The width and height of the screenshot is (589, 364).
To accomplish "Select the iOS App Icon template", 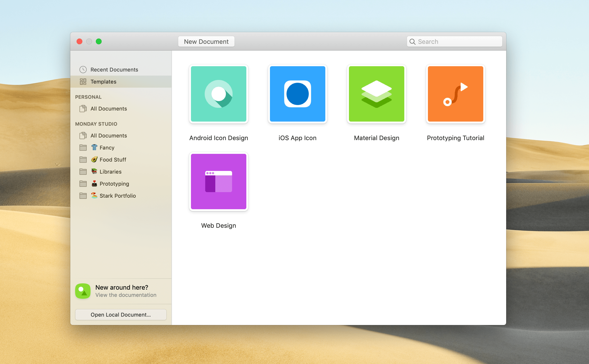I will [x=297, y=94].
